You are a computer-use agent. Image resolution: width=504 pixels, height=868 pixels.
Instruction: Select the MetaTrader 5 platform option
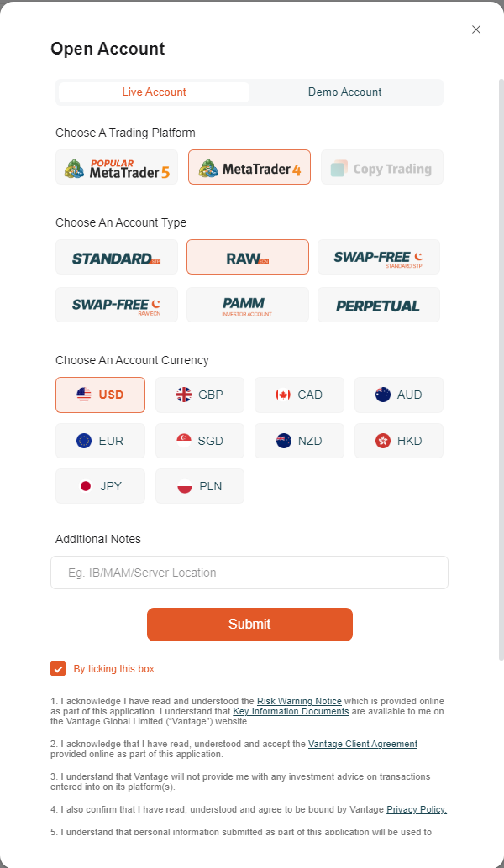click(117, 167)
